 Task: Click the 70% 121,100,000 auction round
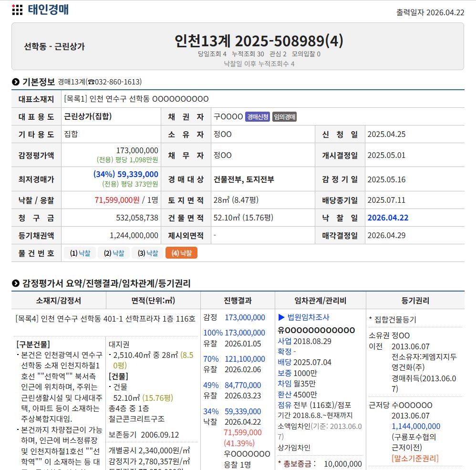(x=234, y=359)
